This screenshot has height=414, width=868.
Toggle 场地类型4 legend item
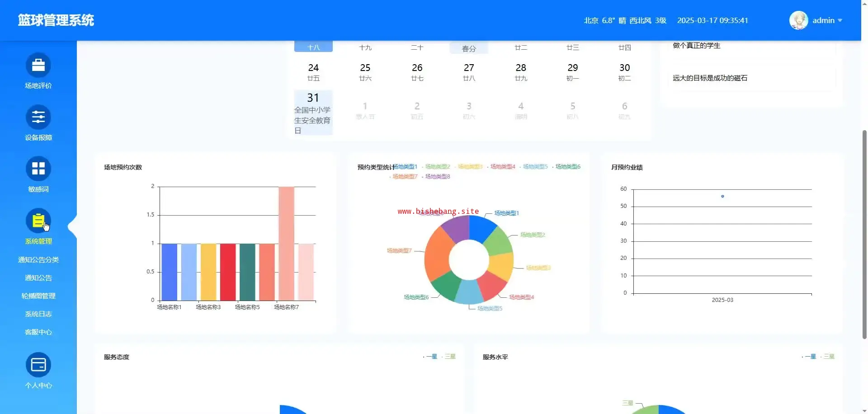click(502, 167)
